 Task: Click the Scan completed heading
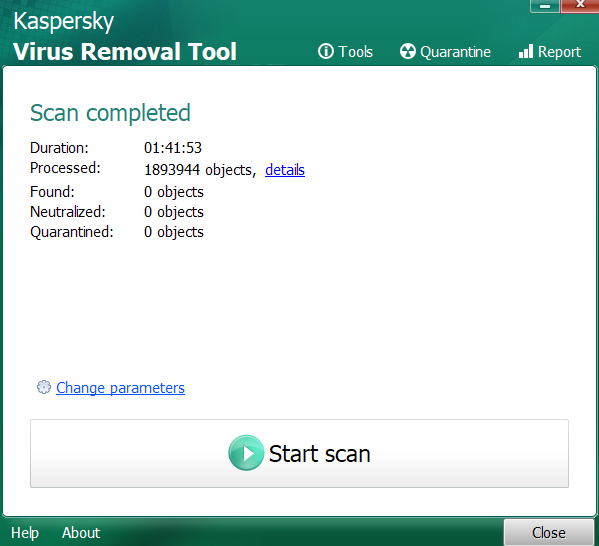click(110, 113)
